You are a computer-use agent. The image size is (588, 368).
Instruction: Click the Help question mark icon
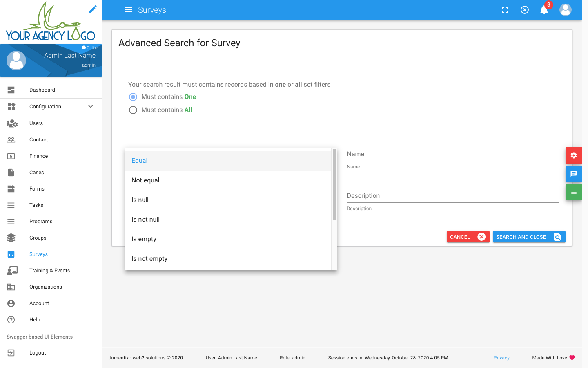11,320
